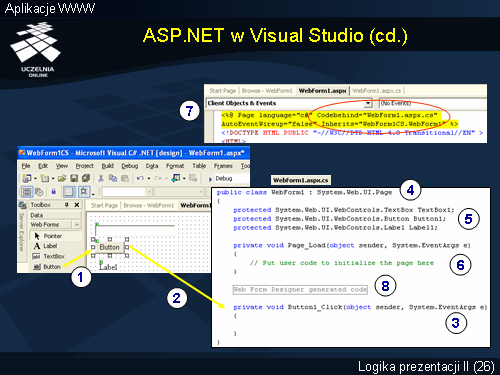The width and height of the screenshot is (500, 375).
Task: Open the Web Forms section in Toolbox
Action: 51,225
